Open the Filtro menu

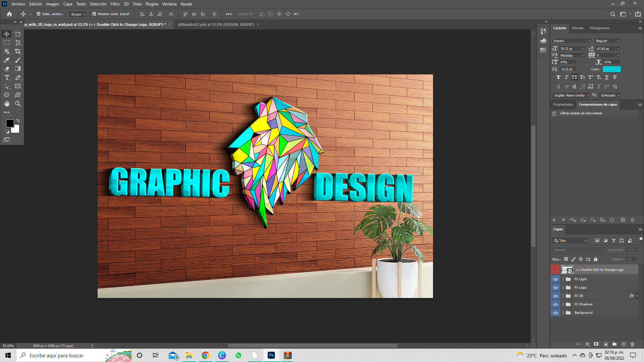point(115,4)
